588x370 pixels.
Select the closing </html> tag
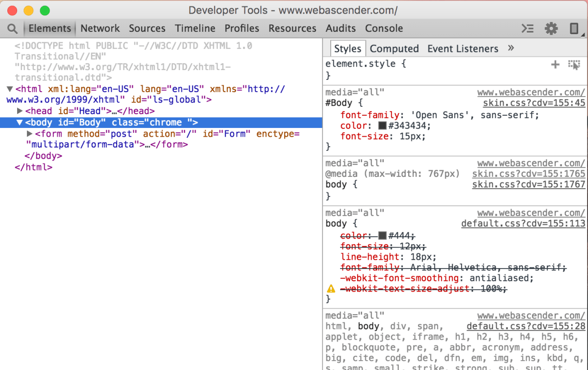[x=34, y=167]
